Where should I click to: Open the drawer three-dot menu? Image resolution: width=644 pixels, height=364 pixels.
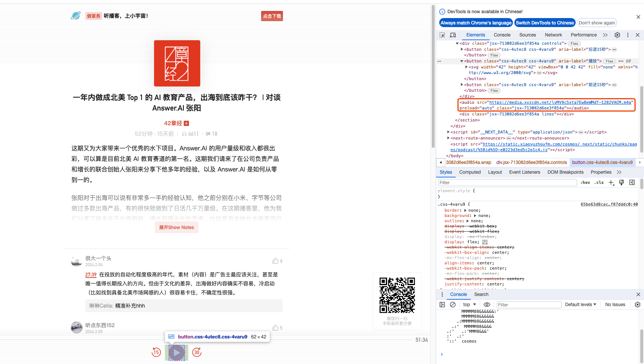coord(442,294)
